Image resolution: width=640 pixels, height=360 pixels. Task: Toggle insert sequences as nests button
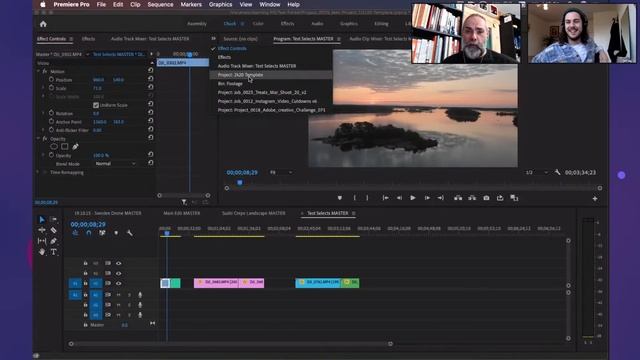(75, 233)
